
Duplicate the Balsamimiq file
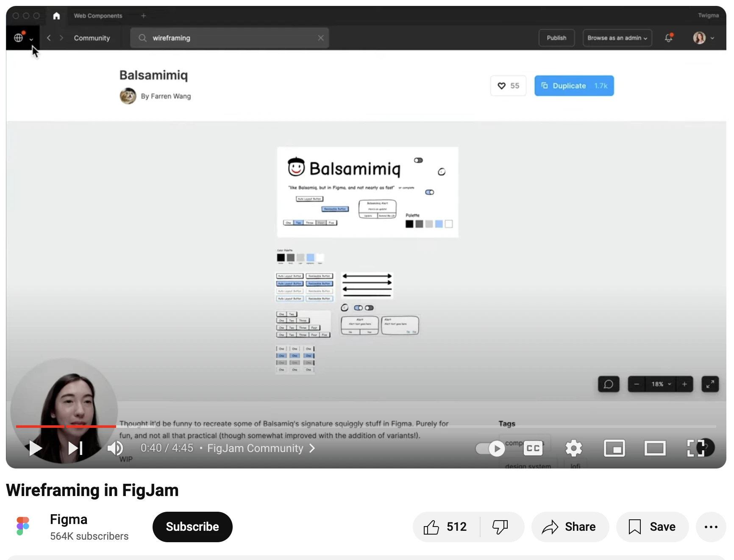pyautogui.click(x=574, y=86)
